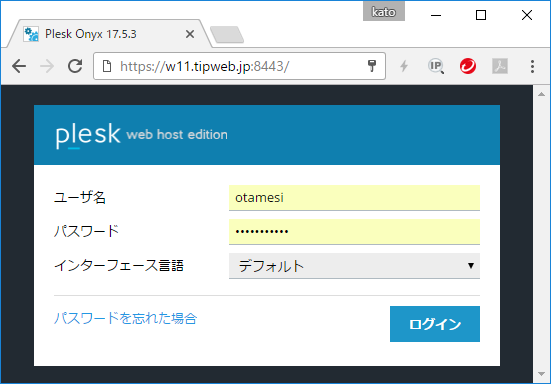
Task: Click the インターフェース言語 label text
Action: coord(119,266)
